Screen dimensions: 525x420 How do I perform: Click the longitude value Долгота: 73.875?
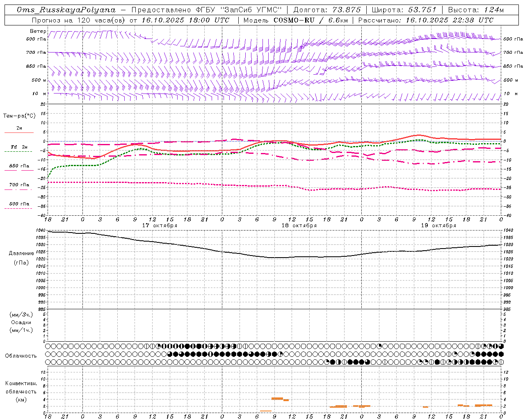[x=327, y=10]
